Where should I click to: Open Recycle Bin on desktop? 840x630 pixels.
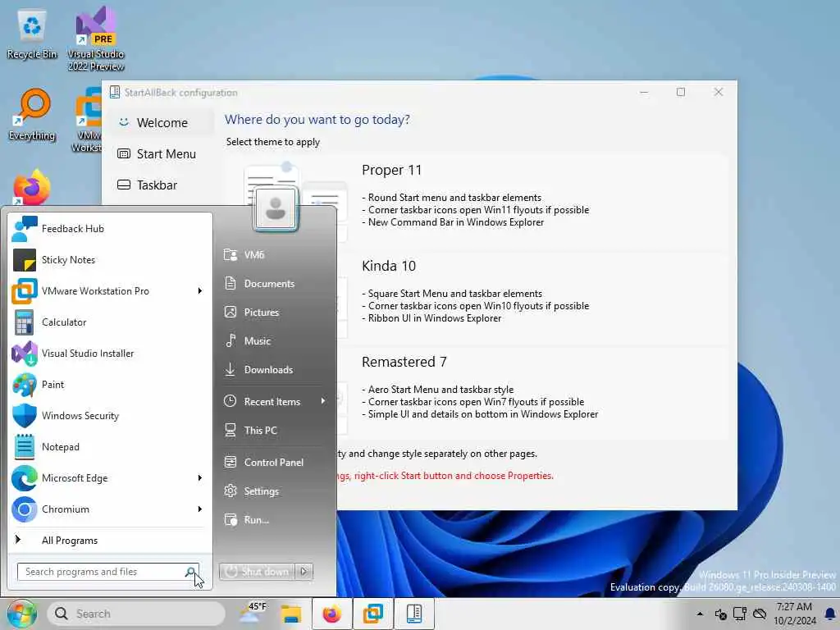point(32,34)
